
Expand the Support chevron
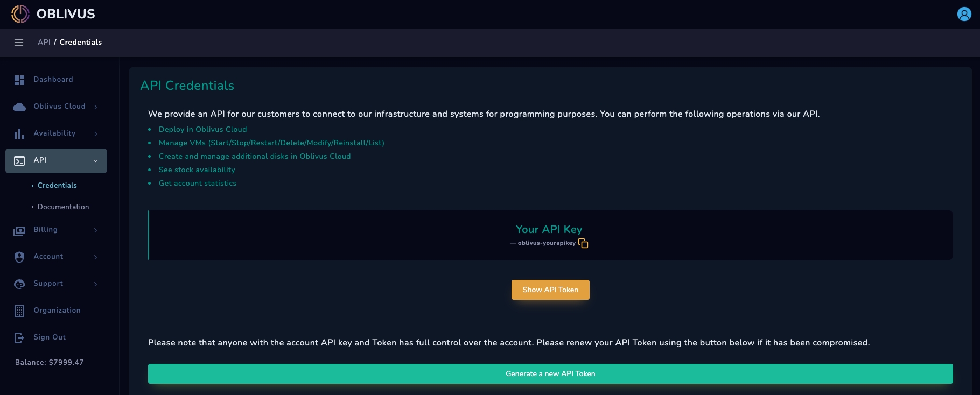96,284
